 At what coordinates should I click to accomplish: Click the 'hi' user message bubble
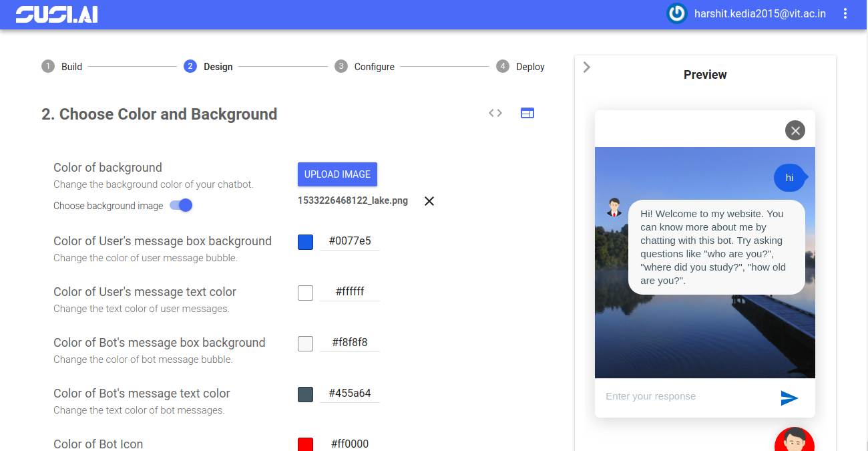pos(790,178)
